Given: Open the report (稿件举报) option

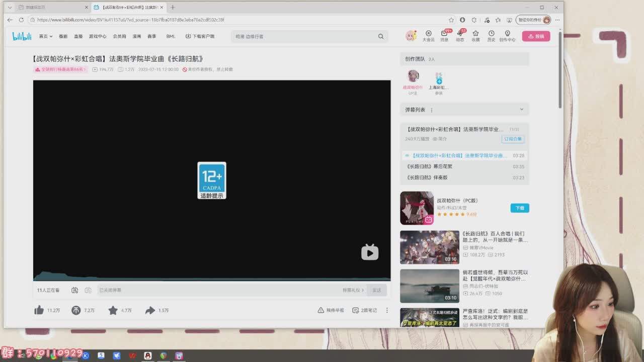Looking at the screenshot, I should 331,310.
